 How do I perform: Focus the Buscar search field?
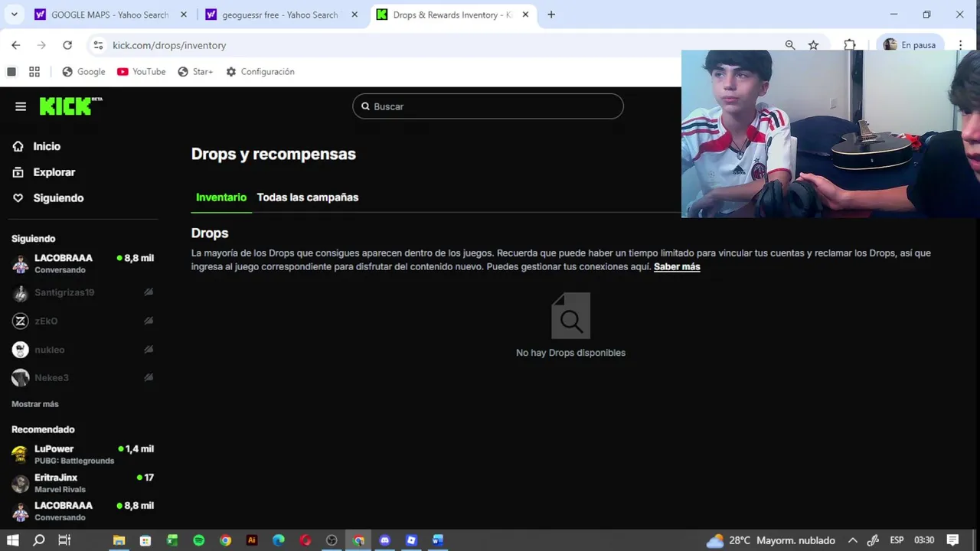pyautogui.click(x=488, y=106)
